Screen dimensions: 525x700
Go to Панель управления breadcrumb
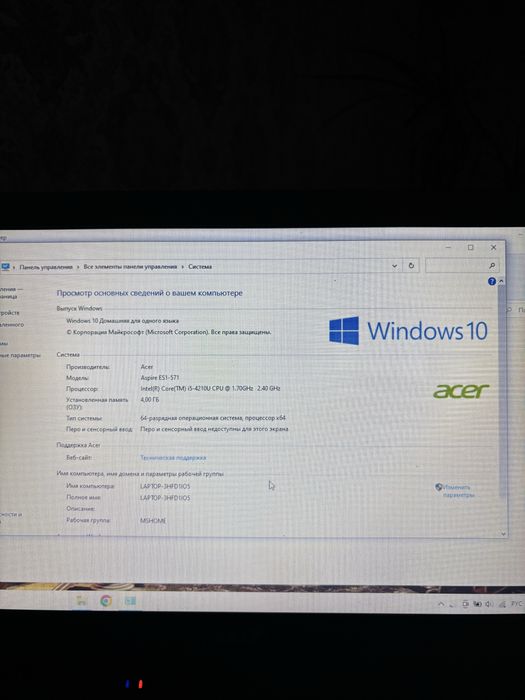46,267
